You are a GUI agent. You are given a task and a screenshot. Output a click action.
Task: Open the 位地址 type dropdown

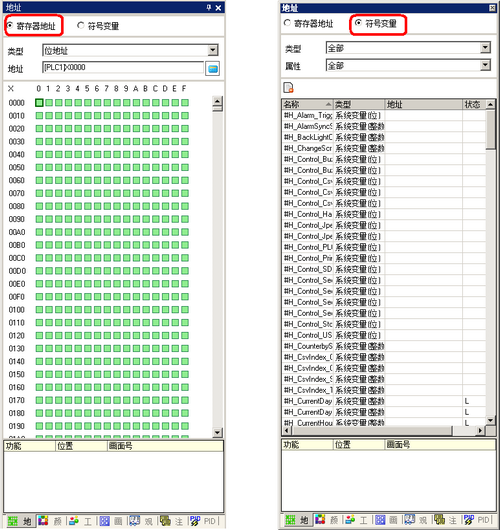click(213, 50)
